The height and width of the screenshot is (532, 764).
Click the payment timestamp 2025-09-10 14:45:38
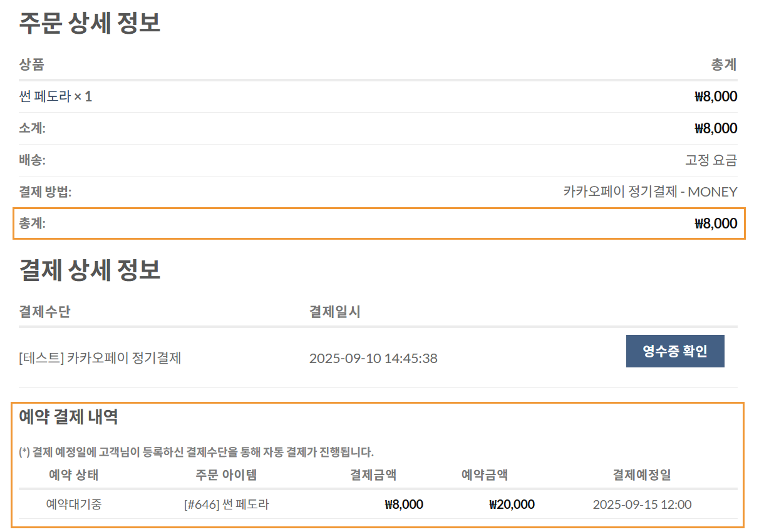coord(373,359)
